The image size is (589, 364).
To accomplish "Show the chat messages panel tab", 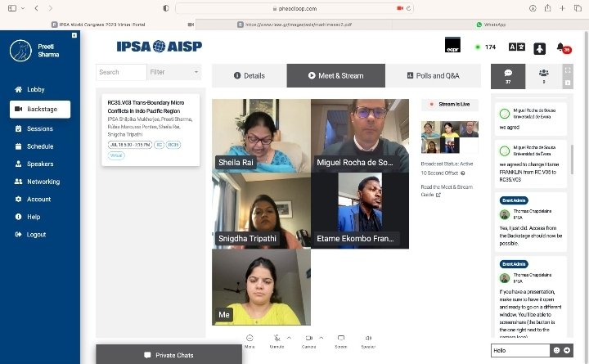I will 508,76.
